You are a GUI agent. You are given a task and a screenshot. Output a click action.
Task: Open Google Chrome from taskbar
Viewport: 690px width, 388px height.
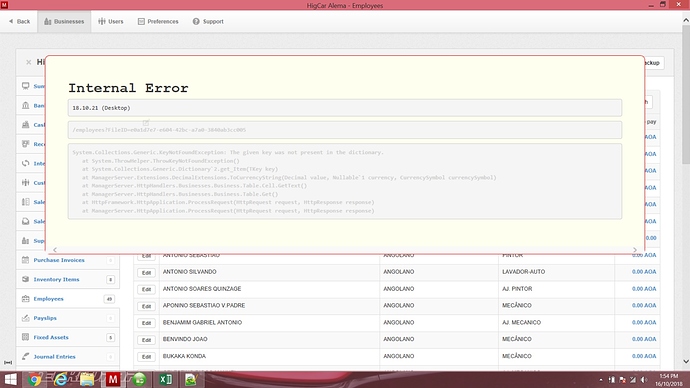[x=34, y=379]
